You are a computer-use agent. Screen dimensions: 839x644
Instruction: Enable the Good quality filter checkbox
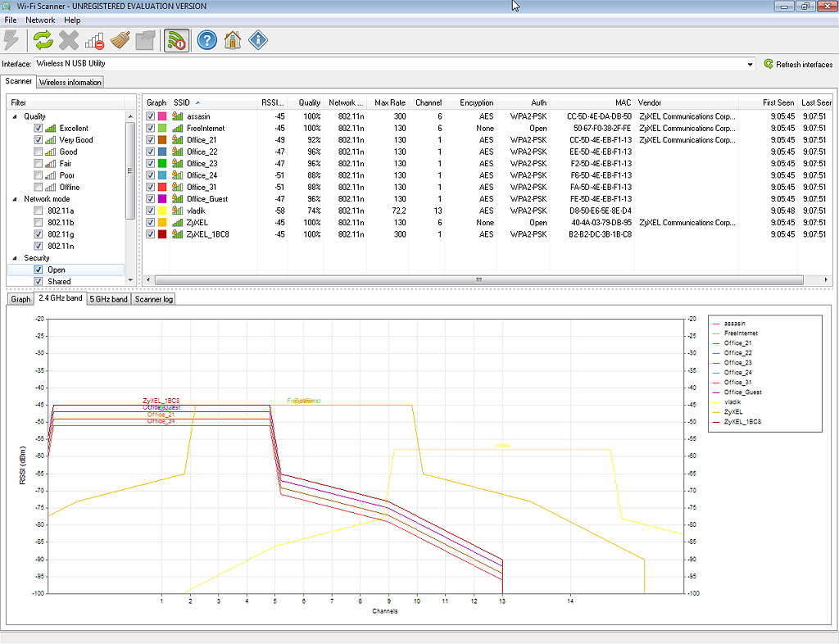pos(39,152)
